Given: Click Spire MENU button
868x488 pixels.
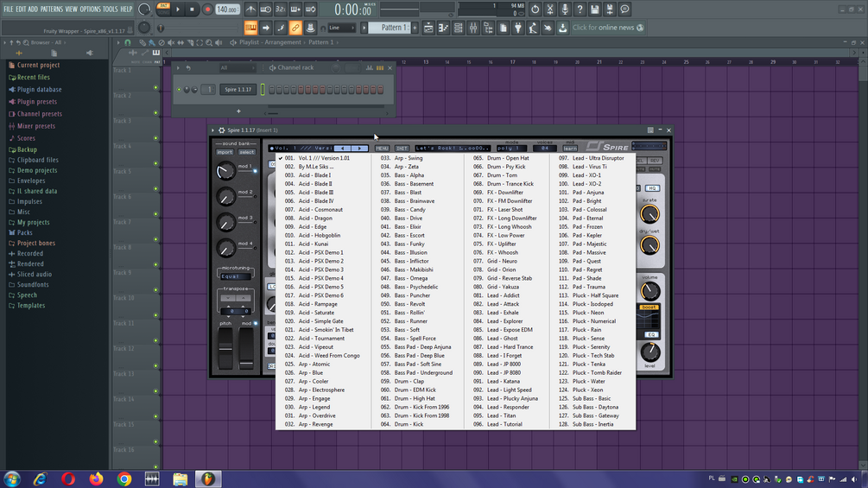Looking at the screenshot, I should coord(382,149).
